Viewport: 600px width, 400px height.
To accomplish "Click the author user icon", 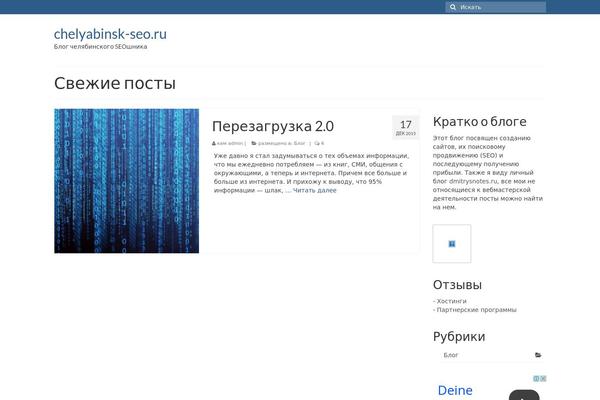I will click(214, 143).
